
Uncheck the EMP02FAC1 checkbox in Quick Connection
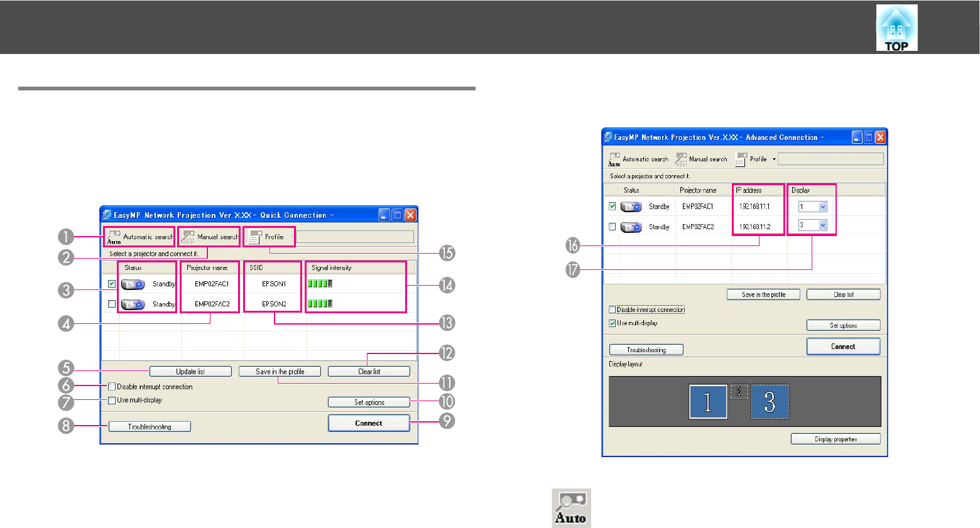click(112, 284)
